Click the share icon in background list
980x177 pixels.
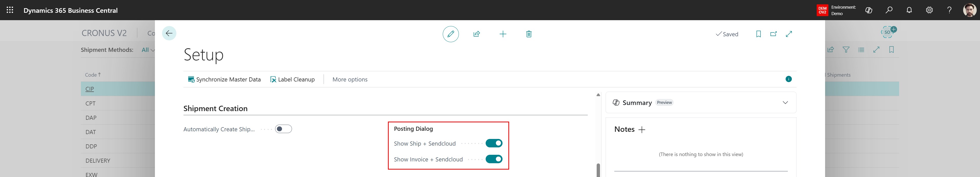pyautogui.click(x=830, y=50)
